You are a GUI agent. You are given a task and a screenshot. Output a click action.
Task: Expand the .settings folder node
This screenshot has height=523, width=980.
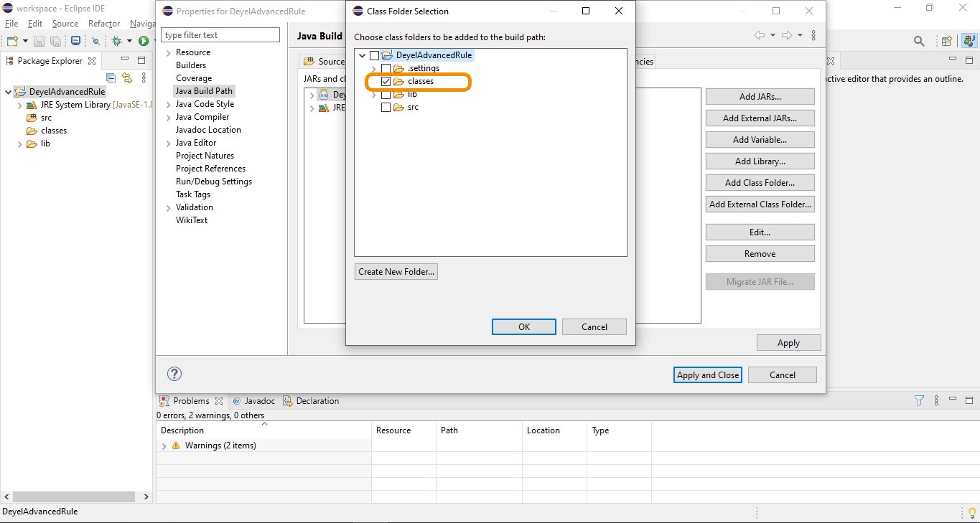click(x=374, y=68)
